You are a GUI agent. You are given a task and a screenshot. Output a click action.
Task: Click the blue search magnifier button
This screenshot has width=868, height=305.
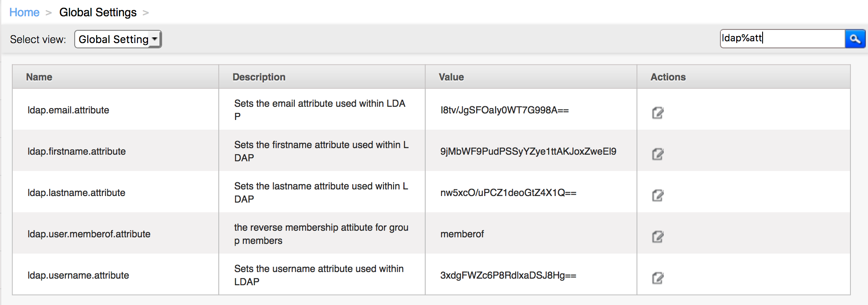[855, 39]
